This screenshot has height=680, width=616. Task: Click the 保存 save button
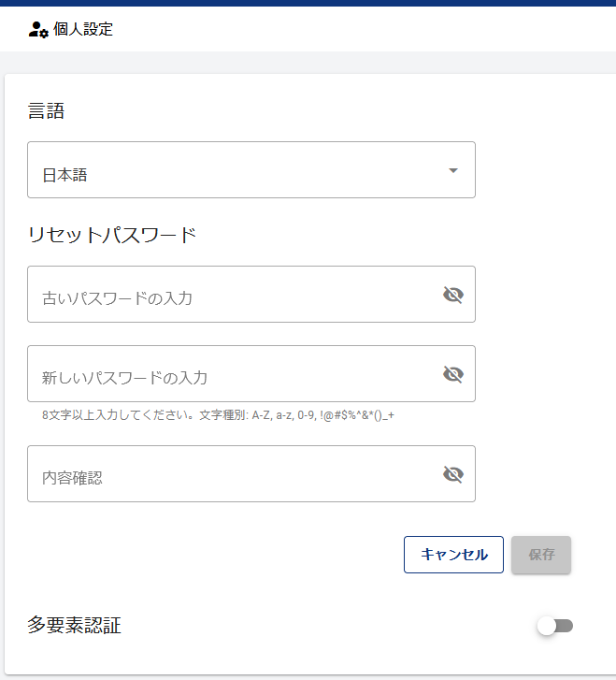[541, 555]
